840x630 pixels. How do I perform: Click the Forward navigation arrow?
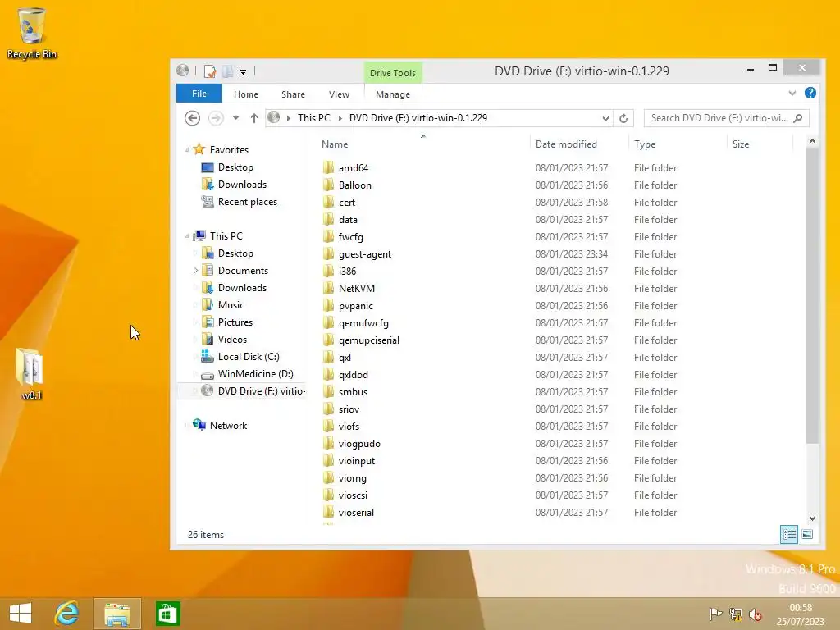point(216,118)
